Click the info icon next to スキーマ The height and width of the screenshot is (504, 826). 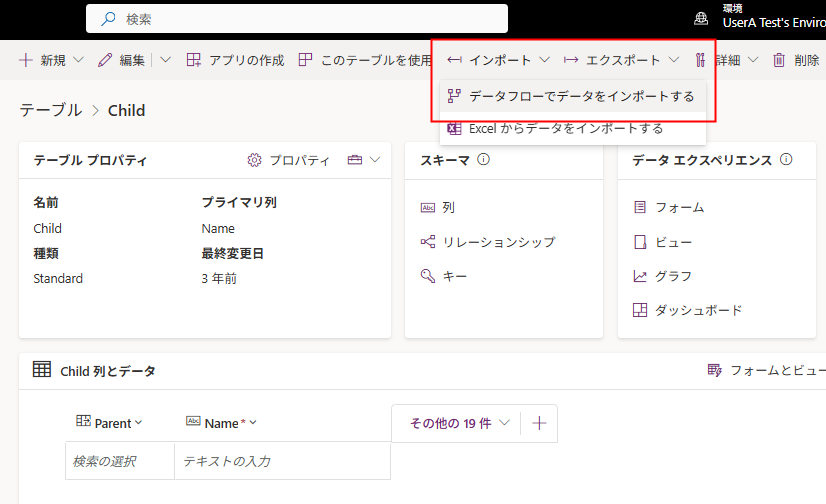tap(484, 160)
